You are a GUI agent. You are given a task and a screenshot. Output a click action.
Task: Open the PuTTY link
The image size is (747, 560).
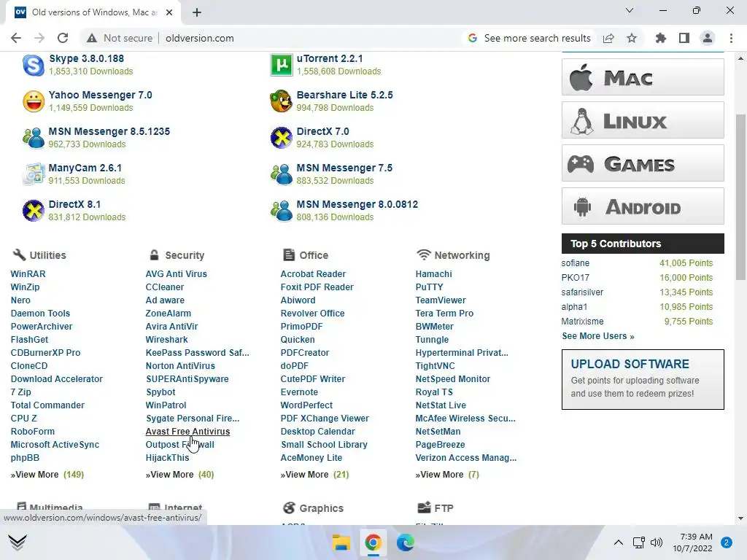pos(429,287)
